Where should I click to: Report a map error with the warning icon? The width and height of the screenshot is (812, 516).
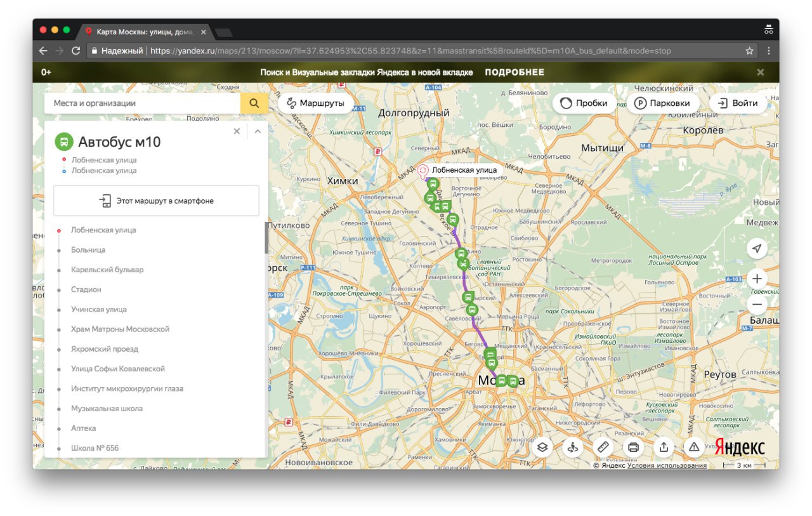coord(694,447)
